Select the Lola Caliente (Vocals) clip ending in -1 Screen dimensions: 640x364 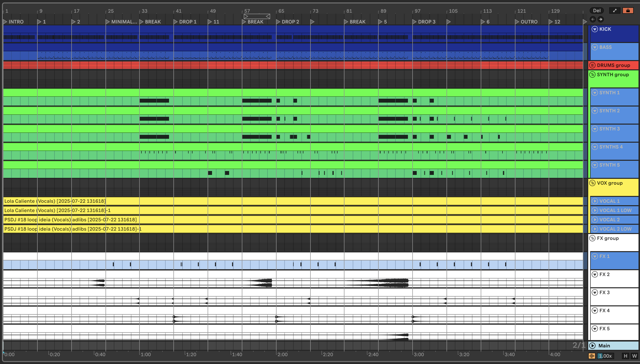point(293,210)
